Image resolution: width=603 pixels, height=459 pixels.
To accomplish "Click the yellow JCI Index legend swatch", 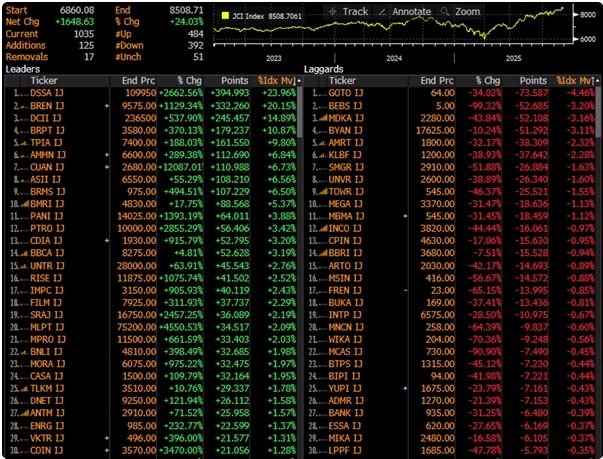I will (225, 16).
